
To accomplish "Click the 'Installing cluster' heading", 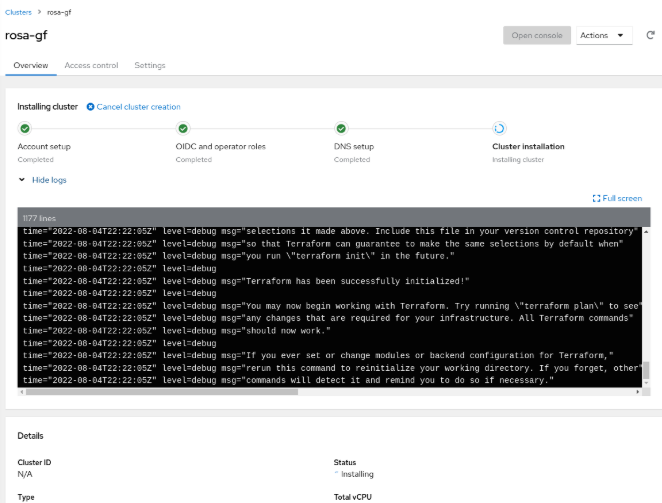I will pyautogui.click(x=47, y=107).
